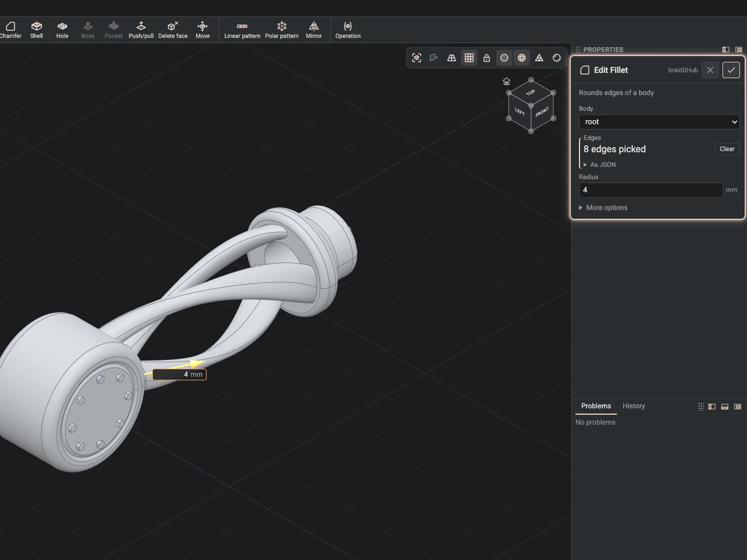Click the drag-handle dots beside History tab
The image size is (747, 560).
701,407
